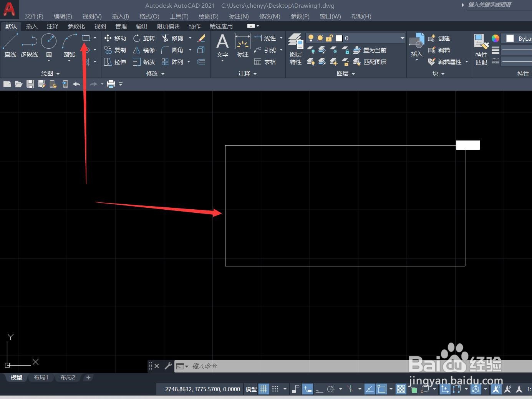Expand the Block (块) panel
Screen dimensions: 532x399
tap(439, 73)
